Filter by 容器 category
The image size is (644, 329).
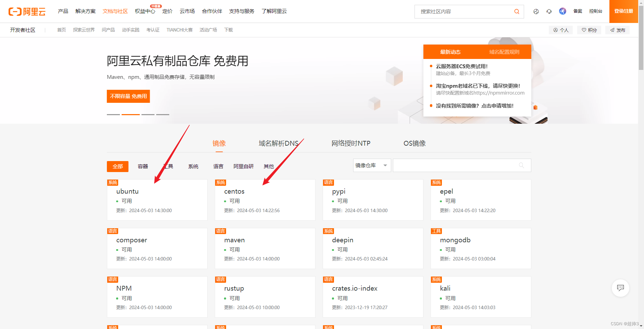tap(143, 167)
